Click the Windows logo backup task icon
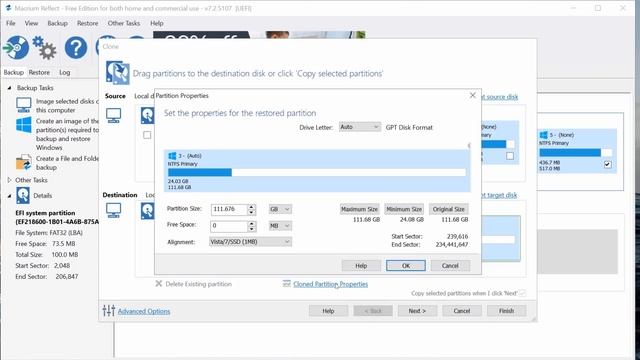This screenshot has height=360, width=640. [x=24, y=125]
